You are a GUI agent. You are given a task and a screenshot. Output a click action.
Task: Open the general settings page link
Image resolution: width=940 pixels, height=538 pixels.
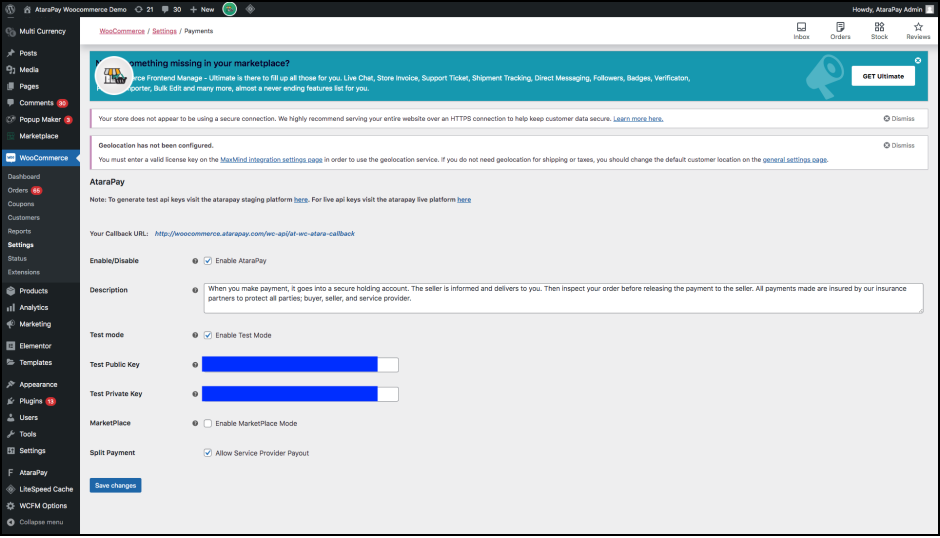[x=794, y=160]
